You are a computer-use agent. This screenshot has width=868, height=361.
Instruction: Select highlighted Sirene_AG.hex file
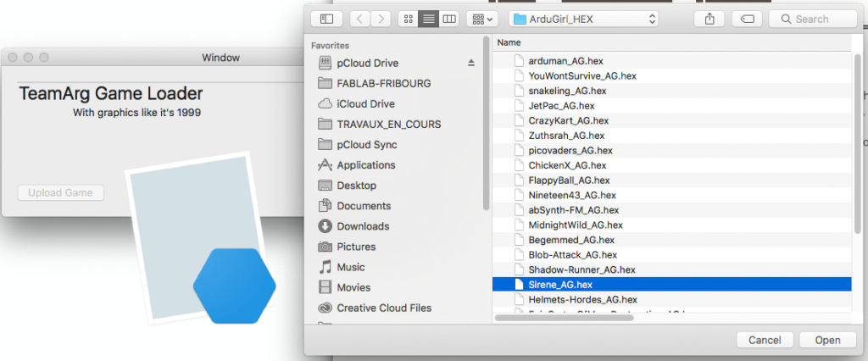(671, 285)
